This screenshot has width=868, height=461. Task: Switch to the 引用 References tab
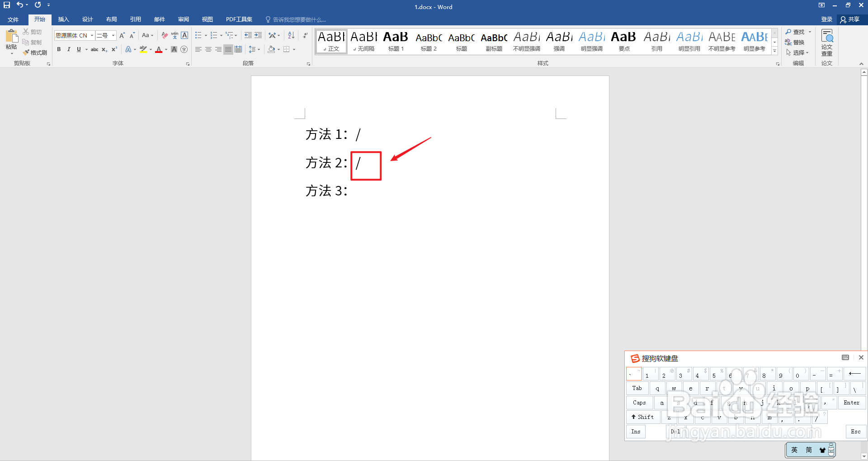tap(136, 19)
